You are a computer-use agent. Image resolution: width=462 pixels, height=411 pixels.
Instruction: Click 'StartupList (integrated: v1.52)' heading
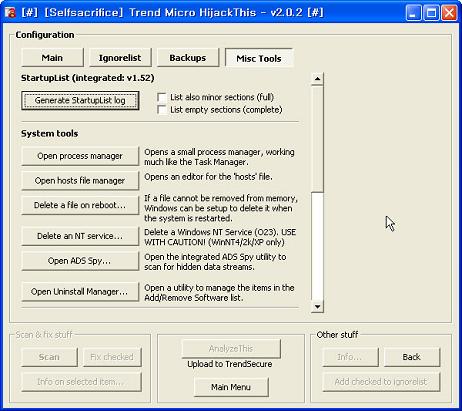(x=88, y=78)
